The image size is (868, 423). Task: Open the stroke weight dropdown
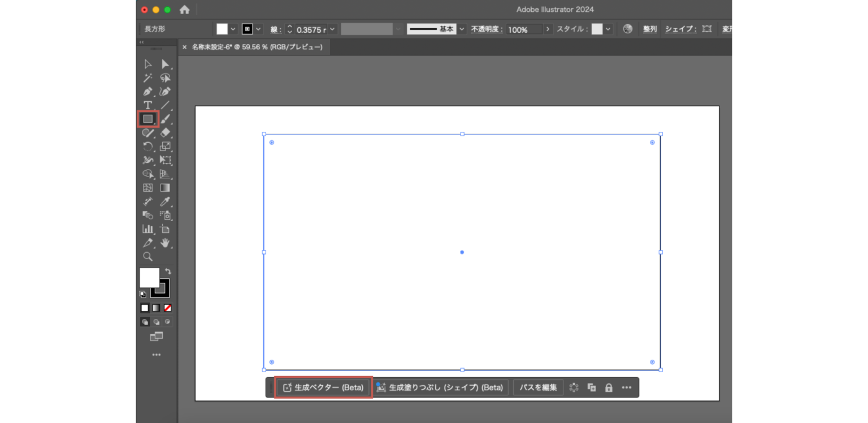click(x=332, y=29)
